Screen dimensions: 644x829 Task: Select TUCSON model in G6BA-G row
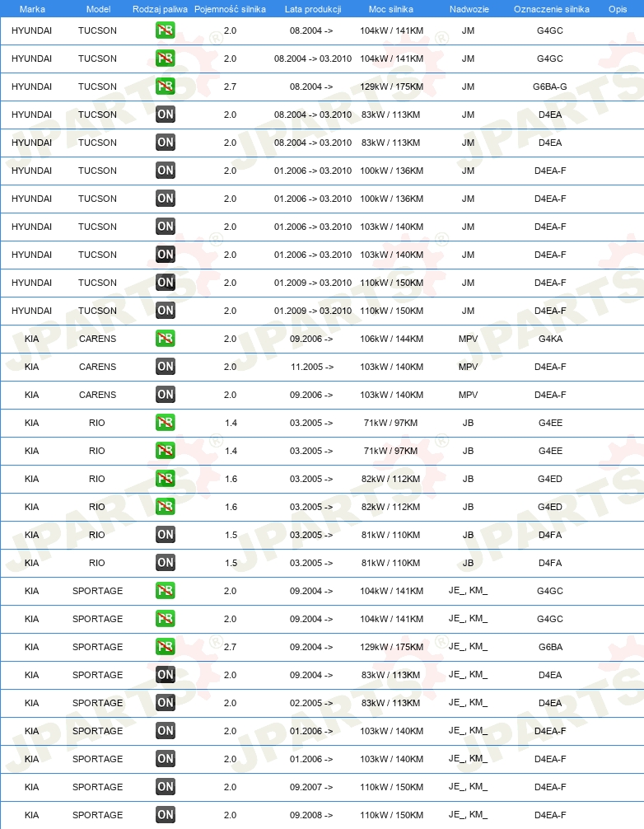tap(98, 87)
